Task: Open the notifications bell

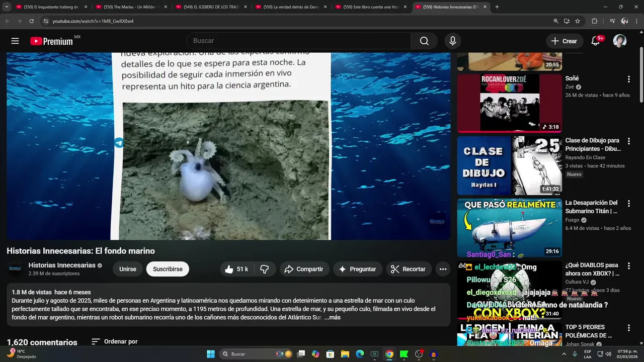Action: coord(596,41)
